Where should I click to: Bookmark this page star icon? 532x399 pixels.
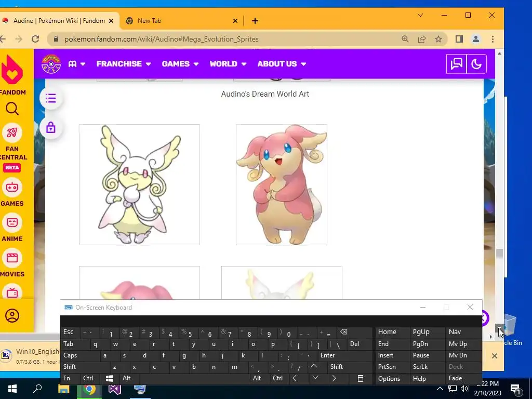pos(438,39)
